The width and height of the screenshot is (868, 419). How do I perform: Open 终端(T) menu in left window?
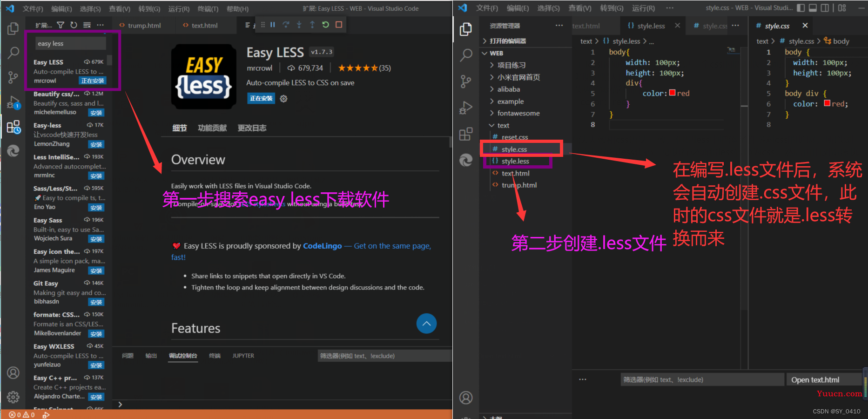click(208, 9)
